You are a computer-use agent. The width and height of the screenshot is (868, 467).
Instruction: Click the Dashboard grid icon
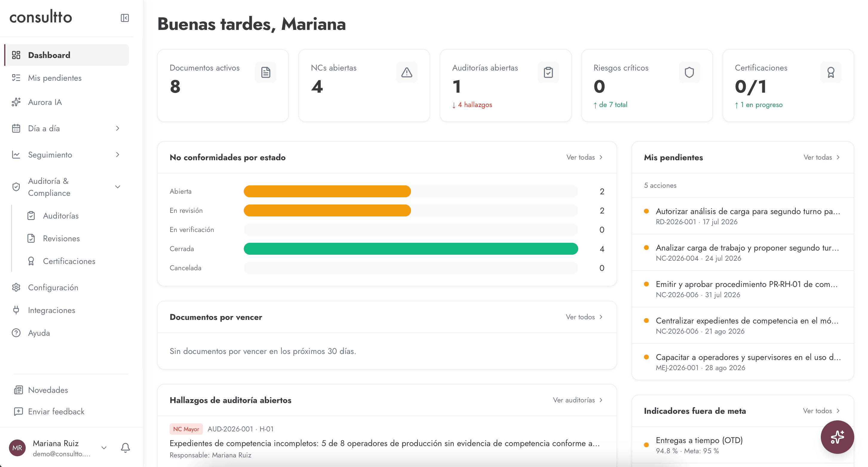(16, 55)
